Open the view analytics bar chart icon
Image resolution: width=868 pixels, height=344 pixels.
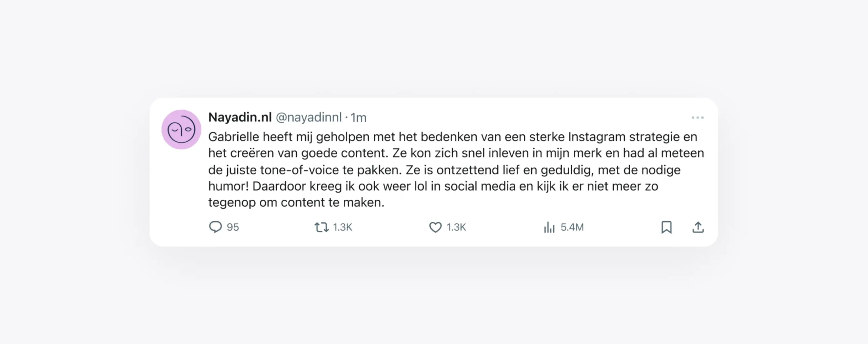coord(549,227)
